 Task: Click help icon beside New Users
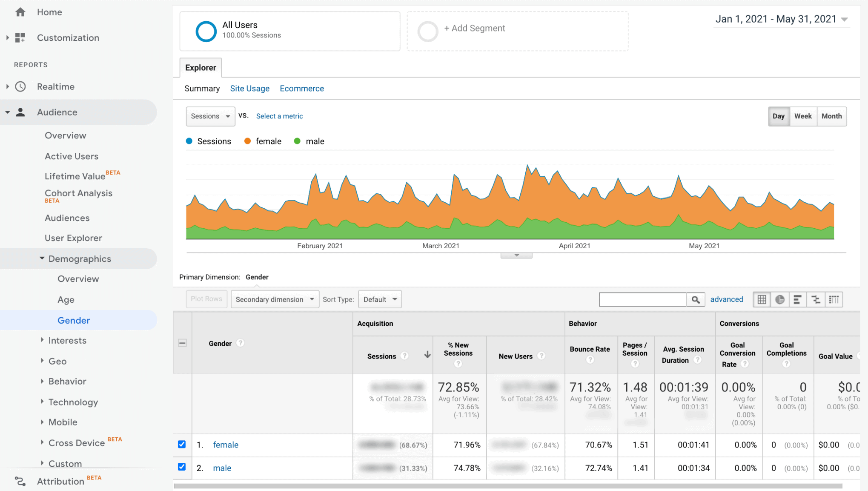tap(541, 356)
